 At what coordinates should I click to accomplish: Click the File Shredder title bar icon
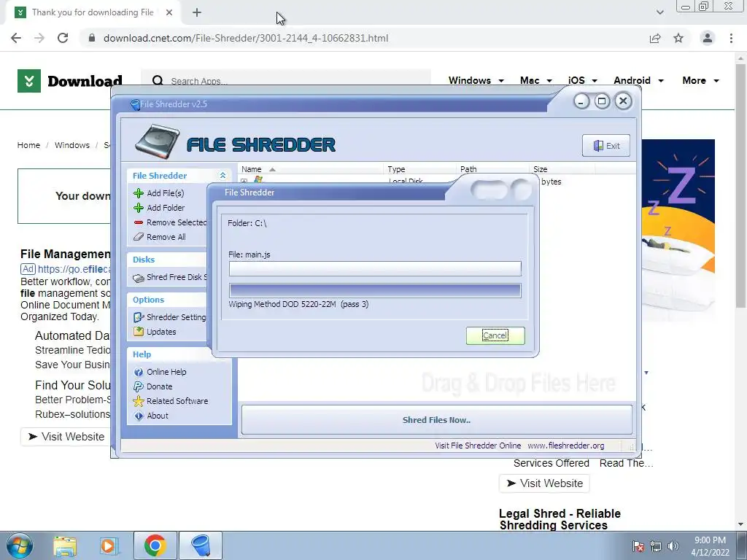point(135,105)
